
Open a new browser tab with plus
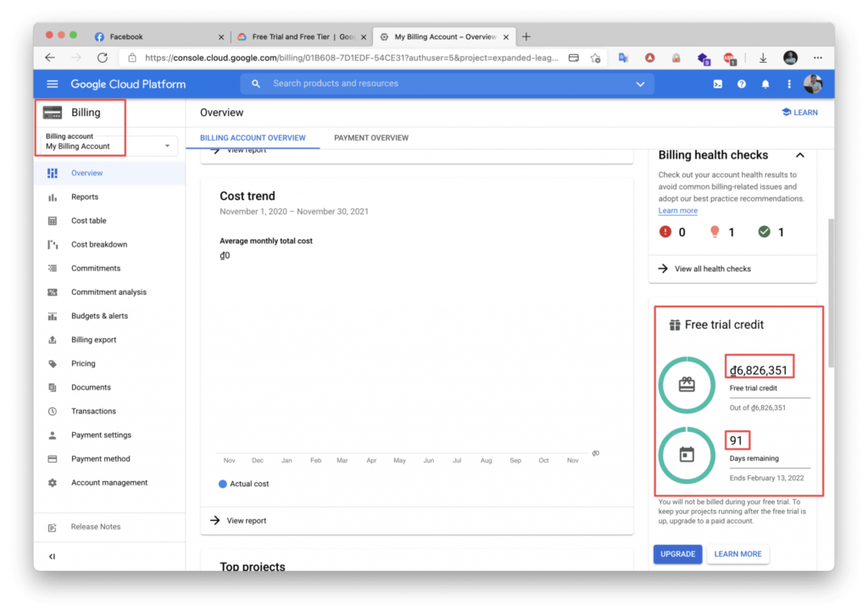526,36
